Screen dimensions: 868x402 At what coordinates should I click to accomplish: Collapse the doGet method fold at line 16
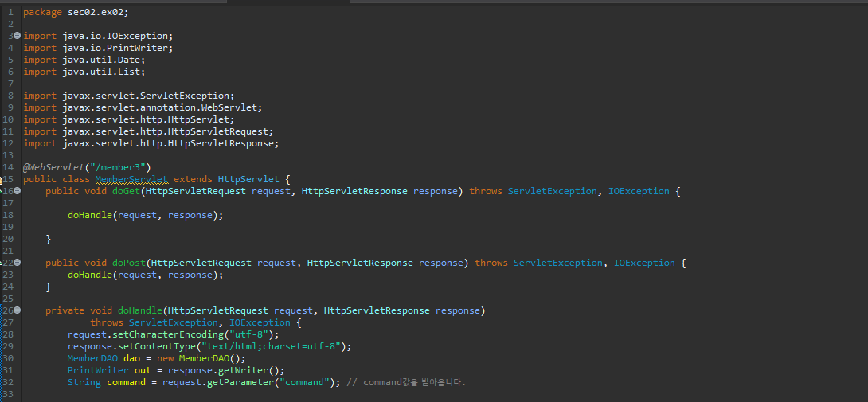18,190
